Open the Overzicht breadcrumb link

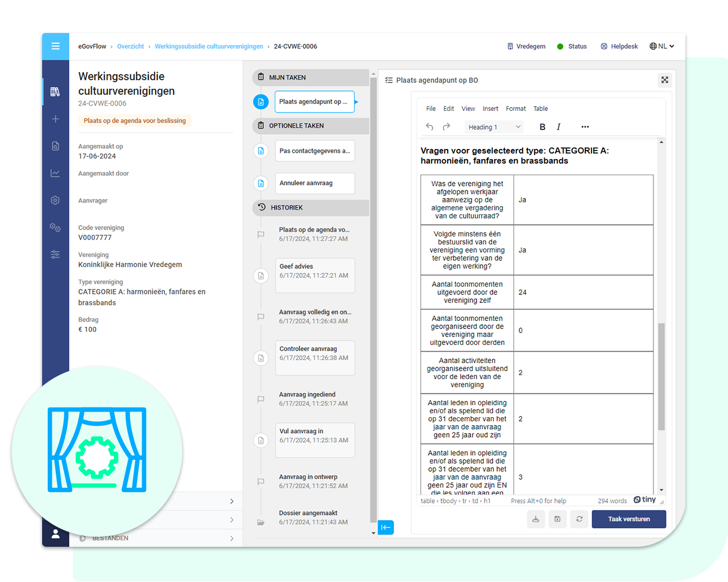(x=130, y=47)
